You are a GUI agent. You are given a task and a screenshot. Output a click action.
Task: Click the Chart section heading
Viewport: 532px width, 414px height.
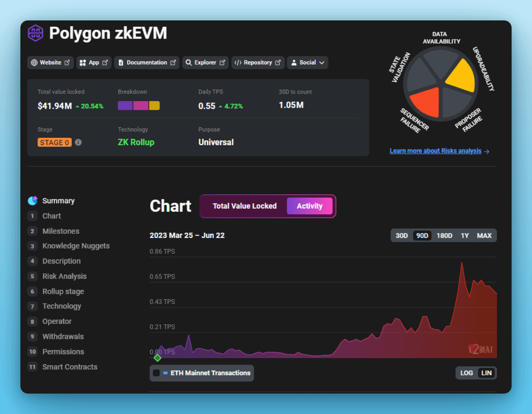[171, 206]
